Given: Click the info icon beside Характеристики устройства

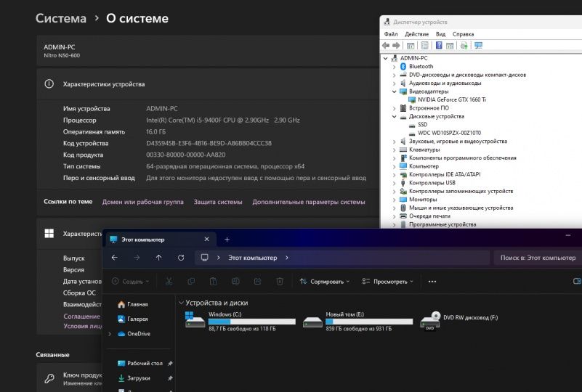Looking at the screenshot, I should pyautogui.click(x=49, y=83).
